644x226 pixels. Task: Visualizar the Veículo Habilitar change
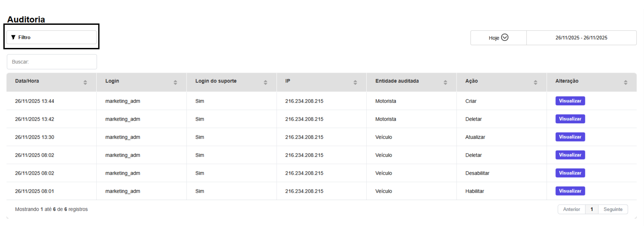click(570, 191)
